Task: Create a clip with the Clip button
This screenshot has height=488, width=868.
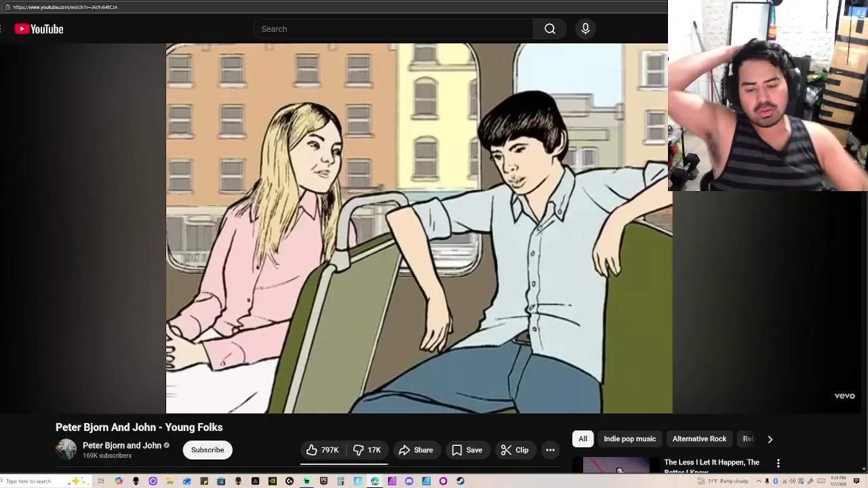Action: (x=514, y=450)
